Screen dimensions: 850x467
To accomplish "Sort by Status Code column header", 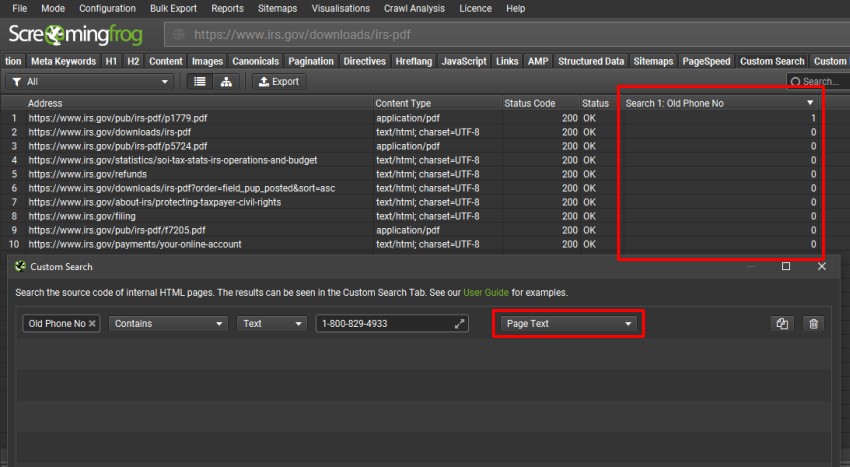I will point(540,103).
